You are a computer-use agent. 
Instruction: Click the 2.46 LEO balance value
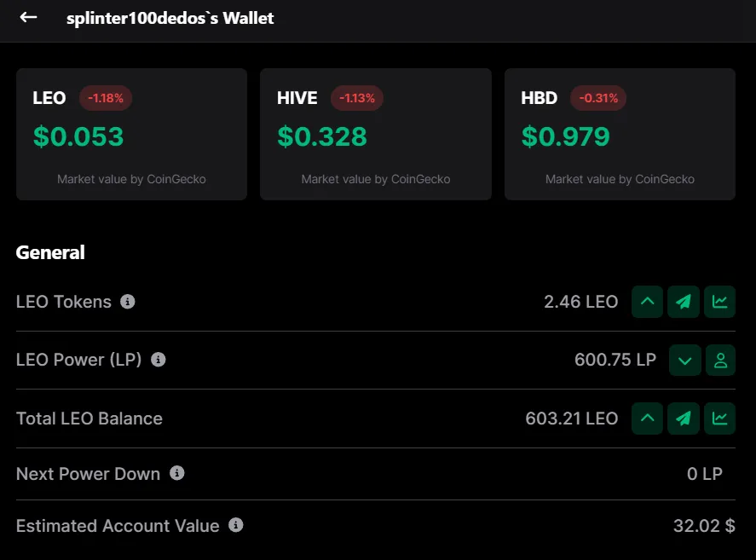click(x=581, y=302)
